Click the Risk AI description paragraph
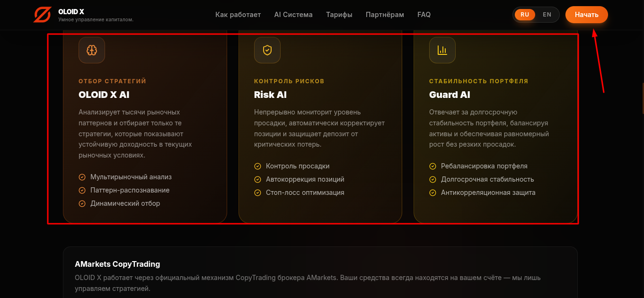 coord(319,128)
